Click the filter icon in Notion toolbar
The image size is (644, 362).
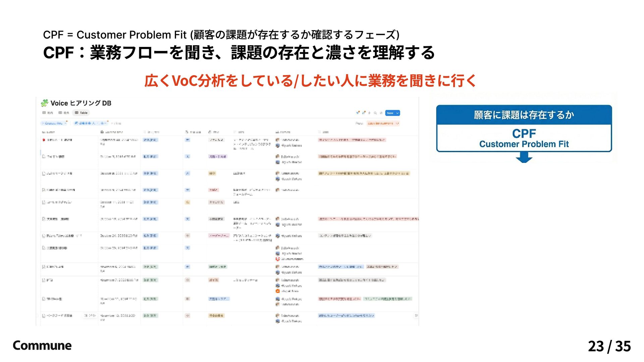358,113
